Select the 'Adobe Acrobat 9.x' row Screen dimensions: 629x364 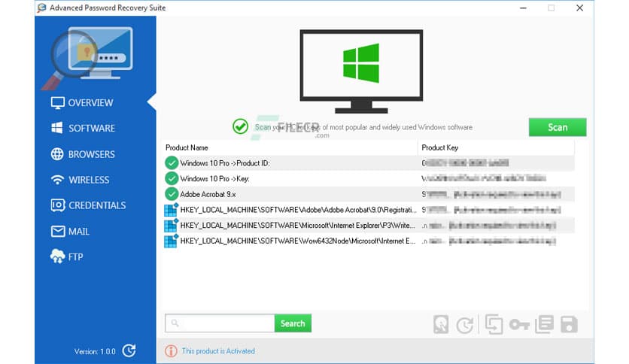[368, 195]
